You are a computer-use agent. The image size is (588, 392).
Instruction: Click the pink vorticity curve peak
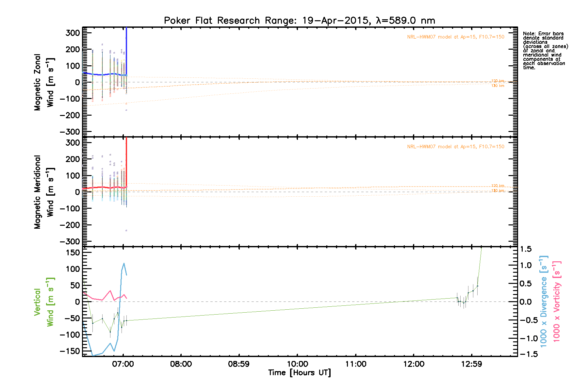(110, 291)
